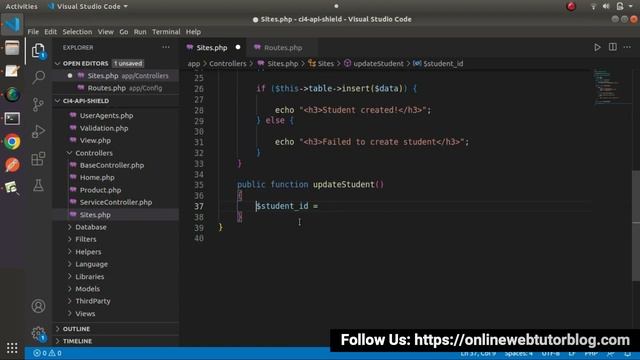640x360 pixels.
Task: Open the Terminal menu
Action: (166, 32)
